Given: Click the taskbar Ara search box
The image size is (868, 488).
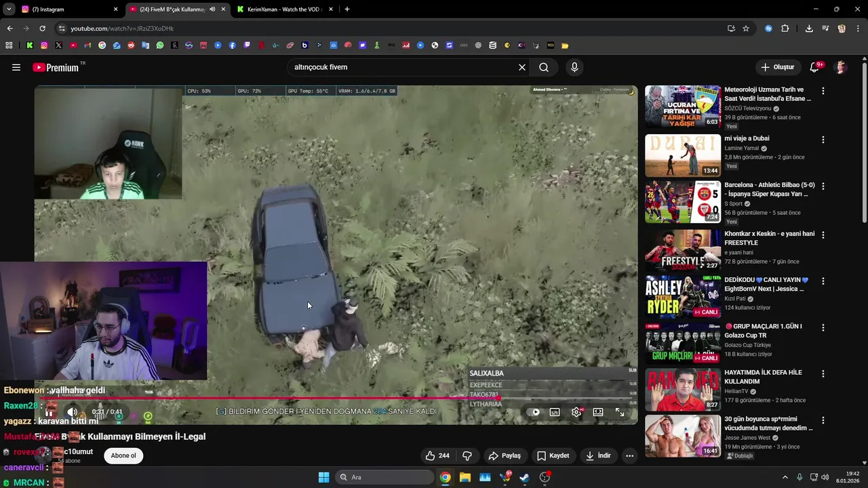Looking at the screenshot, I should [384, 477].
